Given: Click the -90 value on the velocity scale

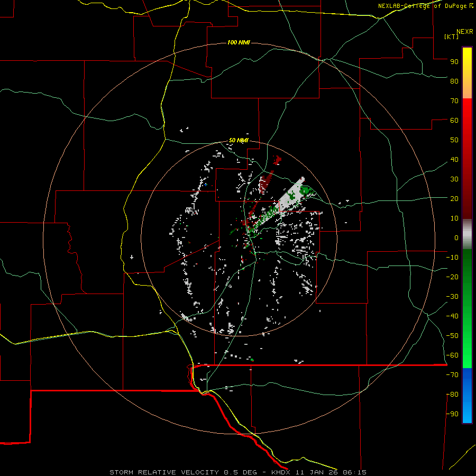Looking at the screenshot, I should [x=452, y=414].
